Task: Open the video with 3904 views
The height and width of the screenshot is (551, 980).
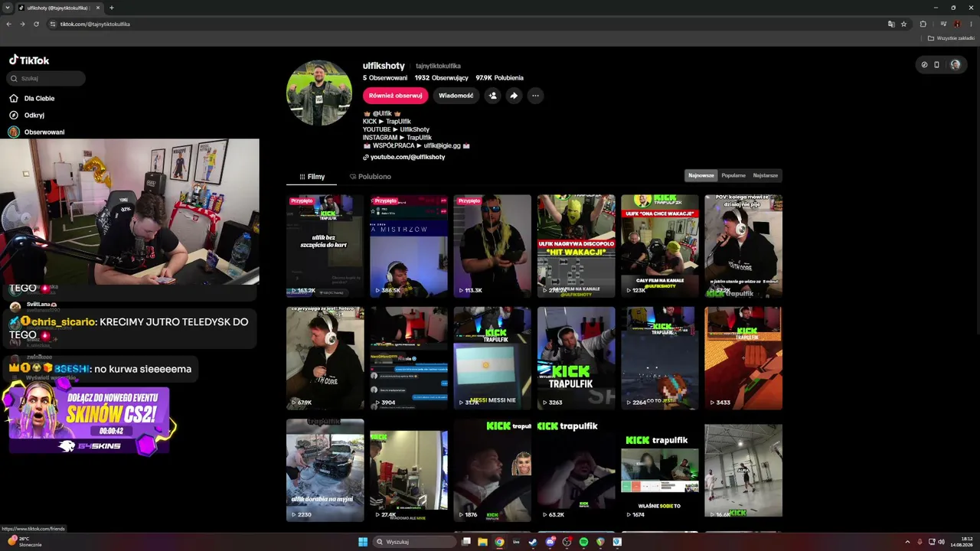Action: [409, 358]
